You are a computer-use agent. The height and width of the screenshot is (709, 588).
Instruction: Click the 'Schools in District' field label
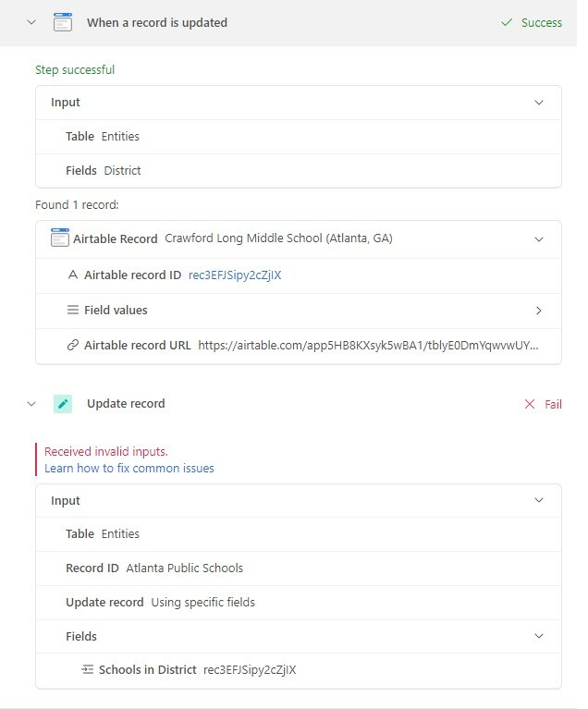click(147, 669)
